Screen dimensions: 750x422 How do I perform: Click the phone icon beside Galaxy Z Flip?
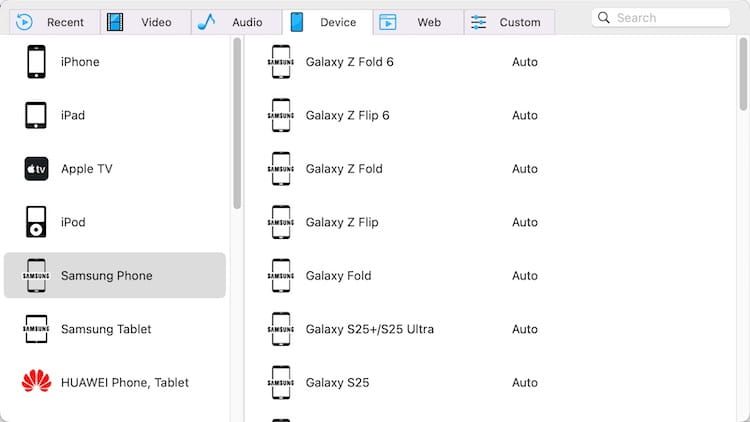click(281, 222)
